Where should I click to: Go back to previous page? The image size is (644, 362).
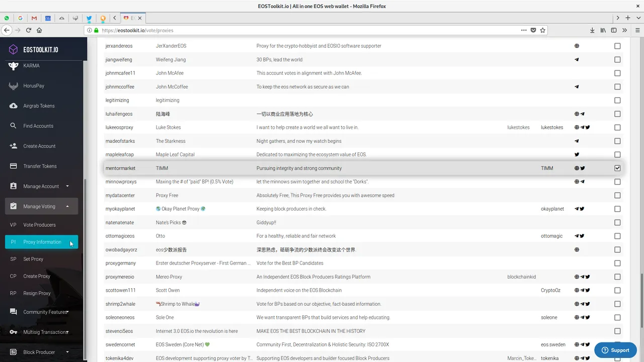pos(7,30)
